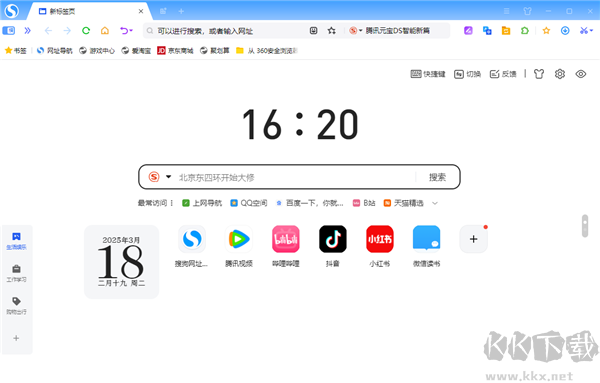Open a new tab with plus
Screen dimensions: 600x383
tap(181, 11)
